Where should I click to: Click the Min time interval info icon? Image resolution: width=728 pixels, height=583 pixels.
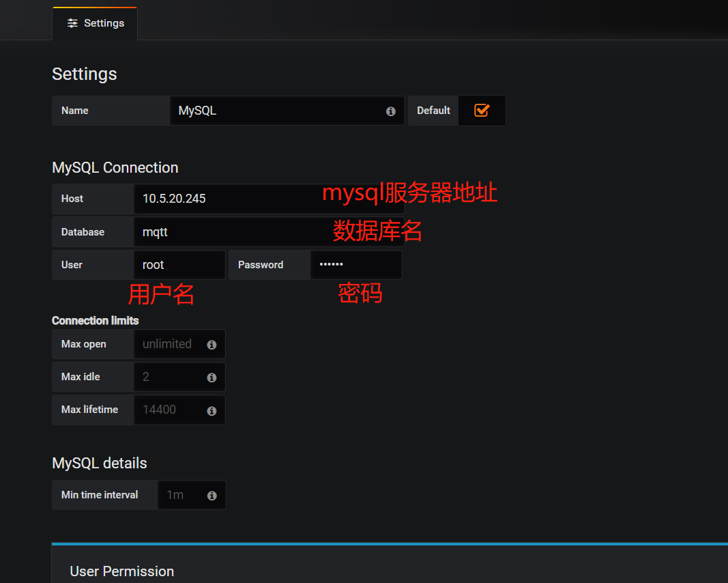212,494
